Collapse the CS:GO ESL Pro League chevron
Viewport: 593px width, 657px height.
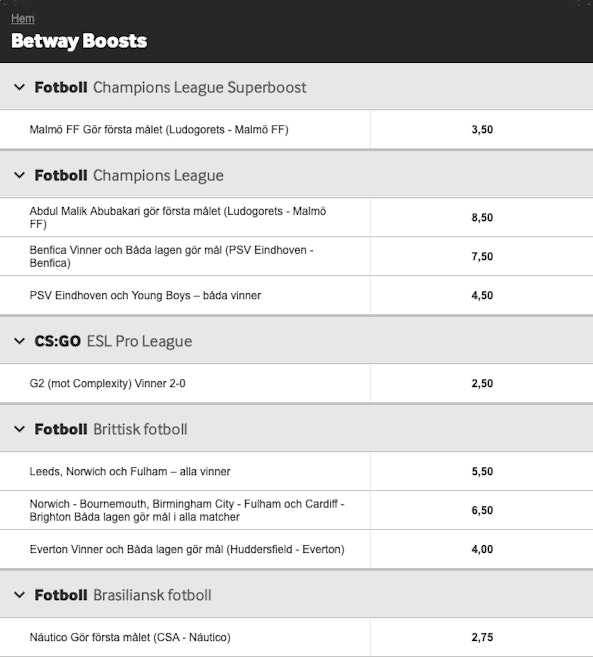pos(19,341)
